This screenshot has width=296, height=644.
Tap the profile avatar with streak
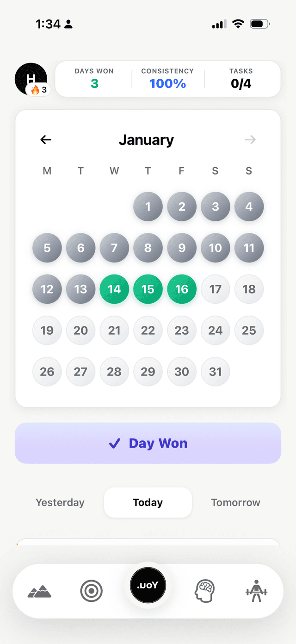[31, 80]
